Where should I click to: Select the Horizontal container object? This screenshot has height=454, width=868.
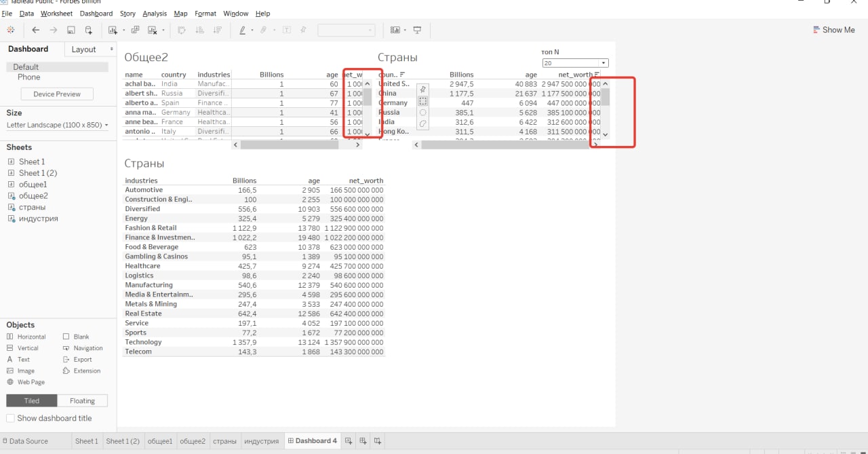(26, 337)
